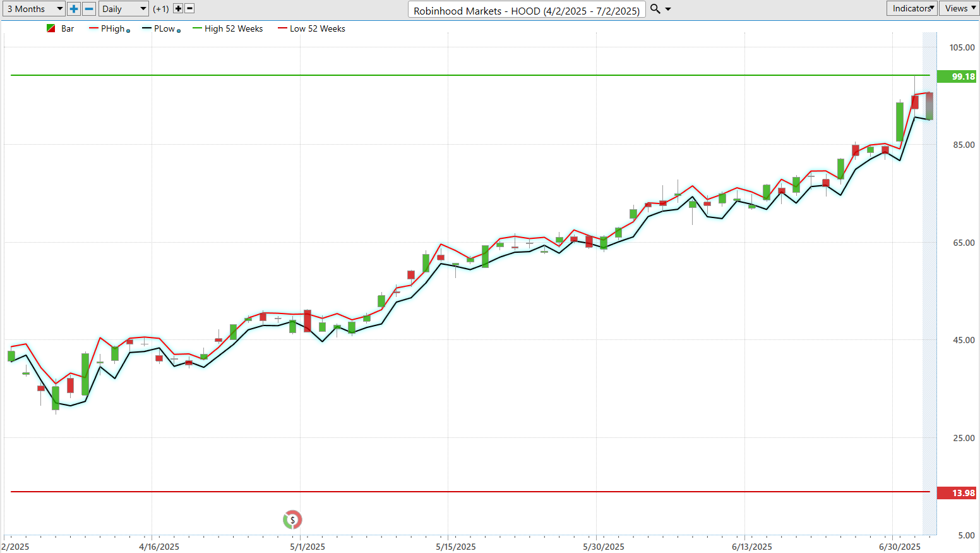
Task: Click the black minus button beside (+1)
Action: pos(189,9)
